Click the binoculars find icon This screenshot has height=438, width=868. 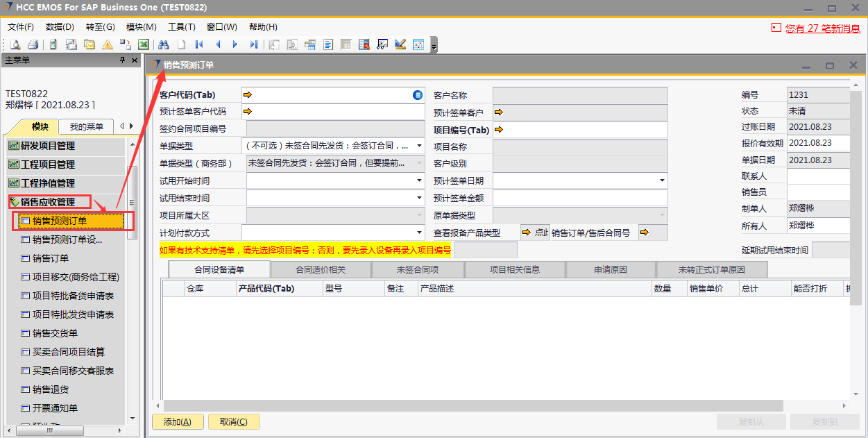(x=164, y=44)
